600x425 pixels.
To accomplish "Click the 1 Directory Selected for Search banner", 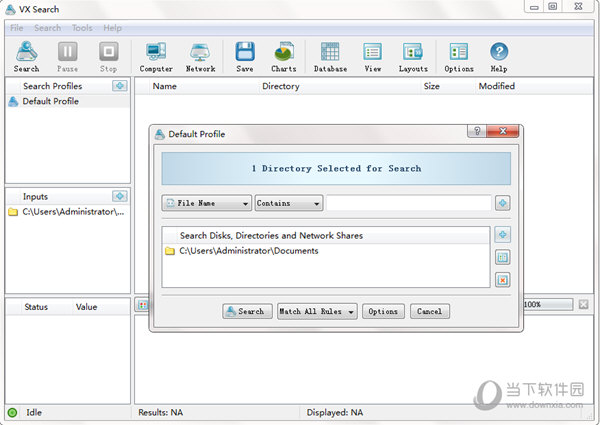I will tap(336, 169).
